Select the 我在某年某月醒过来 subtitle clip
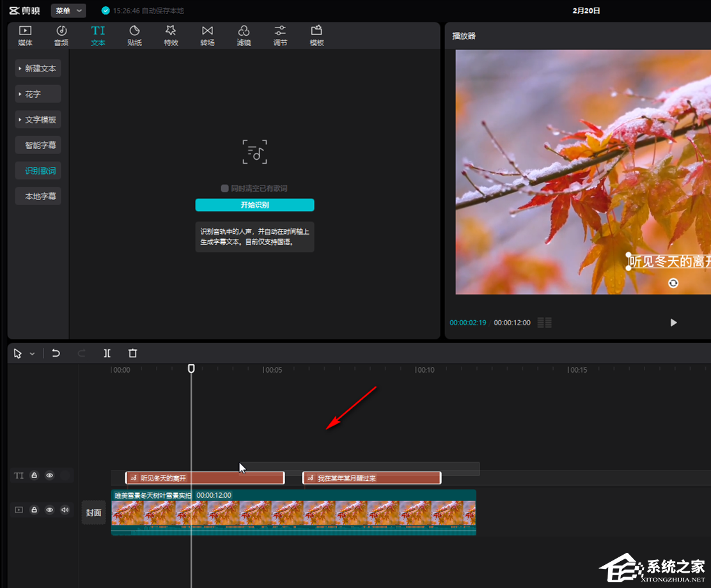This screenshot has width=711, height=588. (371, 478)
